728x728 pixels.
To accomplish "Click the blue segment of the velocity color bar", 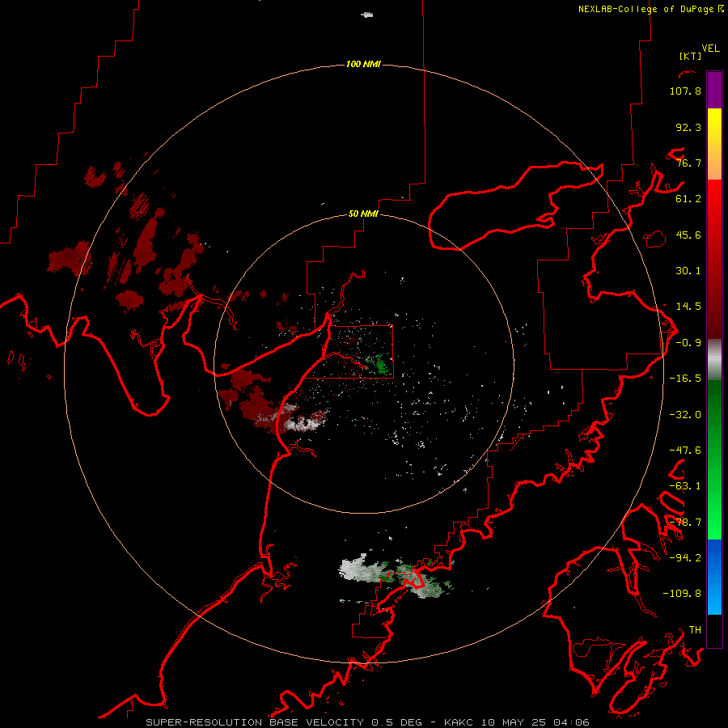I will pyautogui.click(x=714, y=577).
